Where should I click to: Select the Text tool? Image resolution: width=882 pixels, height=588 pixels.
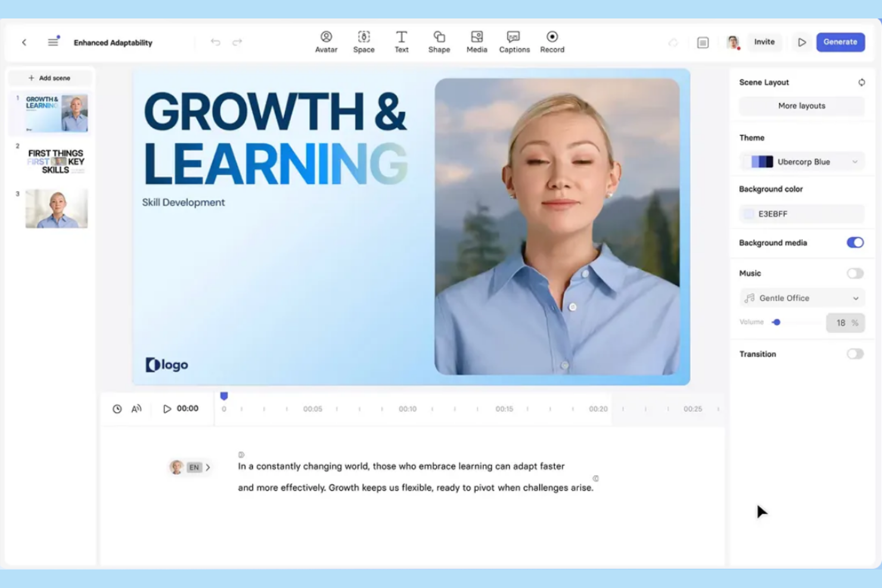pyautogui.click(x=402, y=42)
